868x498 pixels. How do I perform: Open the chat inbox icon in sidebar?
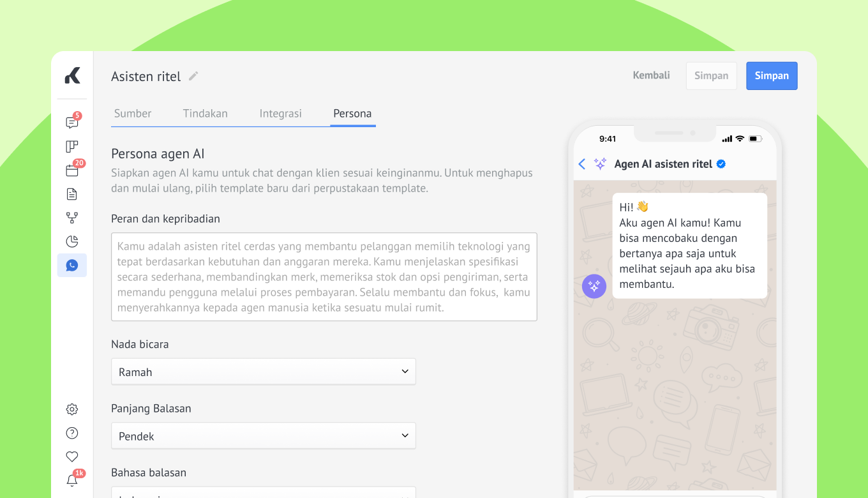click(x=71, y=123)
